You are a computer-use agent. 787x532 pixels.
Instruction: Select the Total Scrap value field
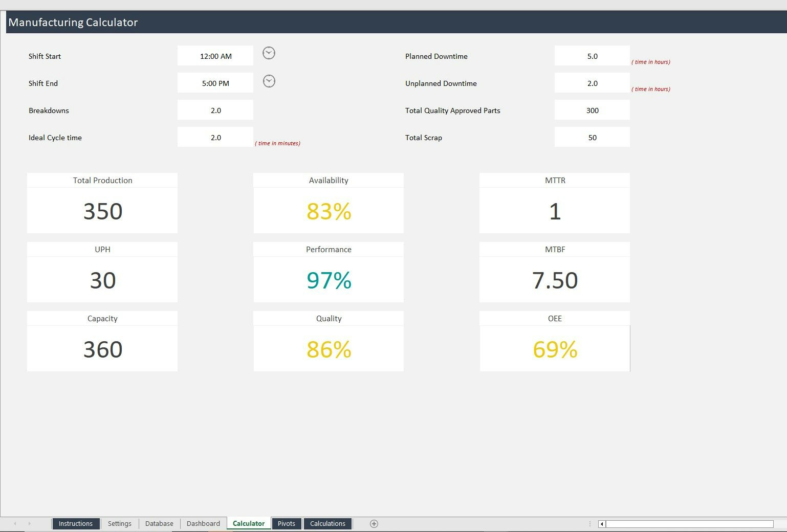(592, 137)
